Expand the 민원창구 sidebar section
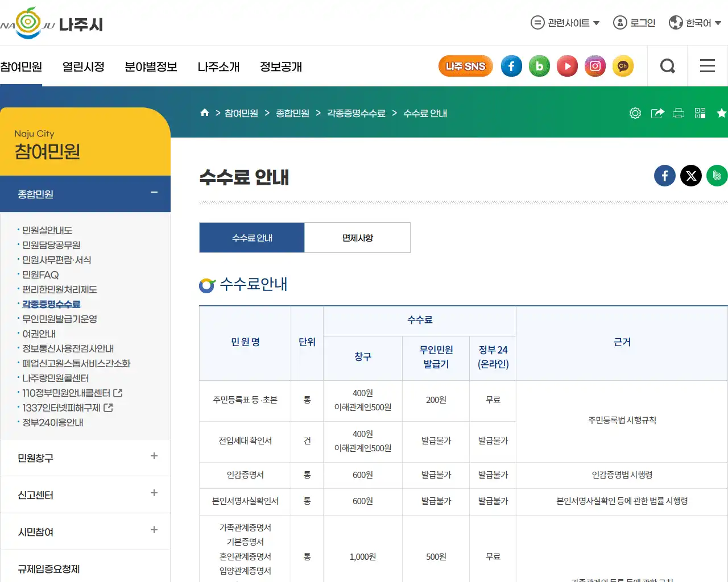This screenshot has height=582, width=728. (85, 458)
